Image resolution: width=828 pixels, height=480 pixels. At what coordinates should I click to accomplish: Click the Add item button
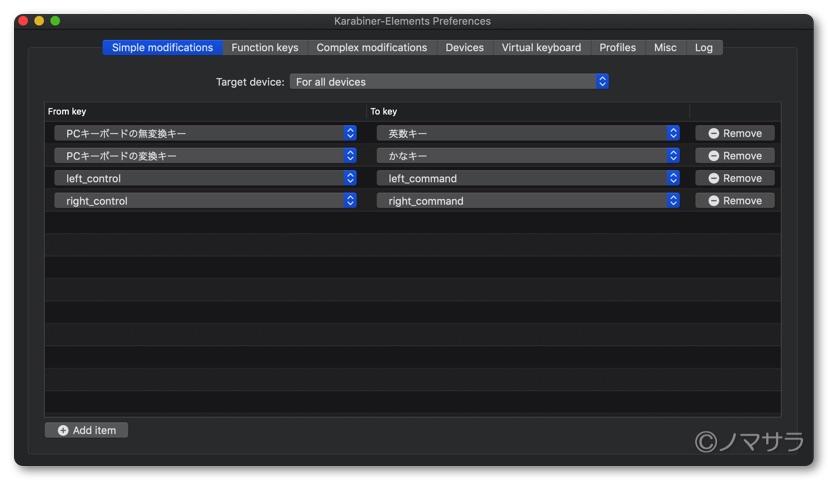[87, 430]
